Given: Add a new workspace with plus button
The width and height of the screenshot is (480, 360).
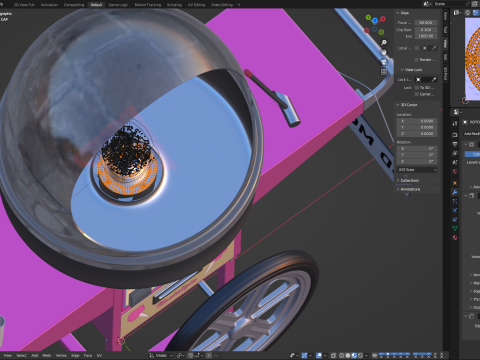Looking at the screenshot, I should click(x=239, y=5).
